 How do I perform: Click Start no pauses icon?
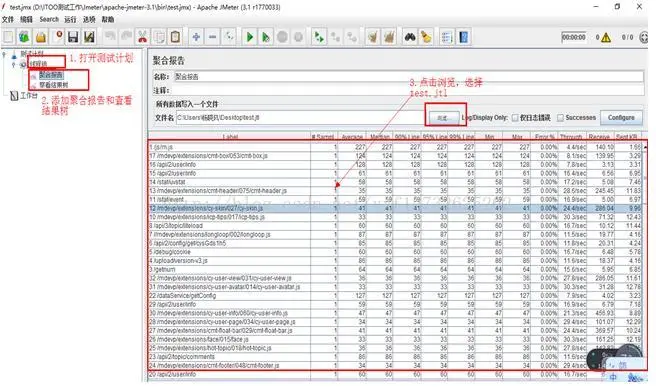click(266, 37)
